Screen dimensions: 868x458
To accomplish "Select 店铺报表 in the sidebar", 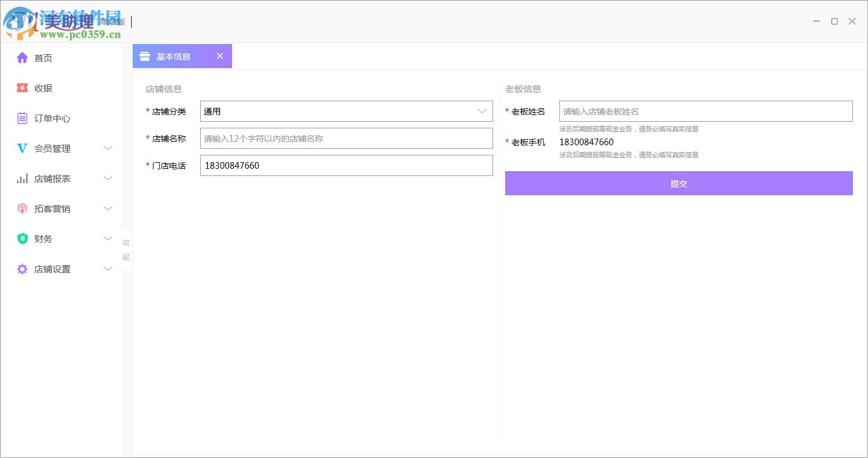I will (52, 178).
